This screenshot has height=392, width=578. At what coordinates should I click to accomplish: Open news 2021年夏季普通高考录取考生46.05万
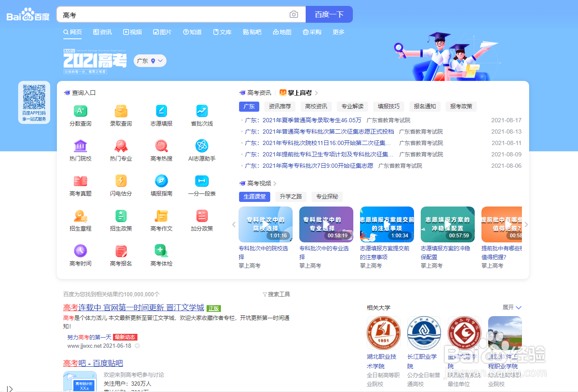(x=312, y=120)
